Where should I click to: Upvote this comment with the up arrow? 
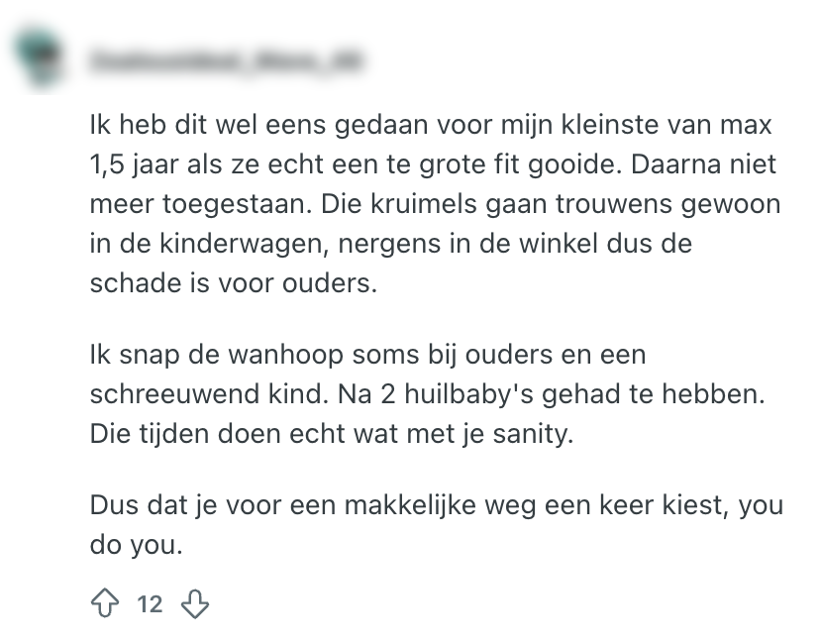pos(105,603)
